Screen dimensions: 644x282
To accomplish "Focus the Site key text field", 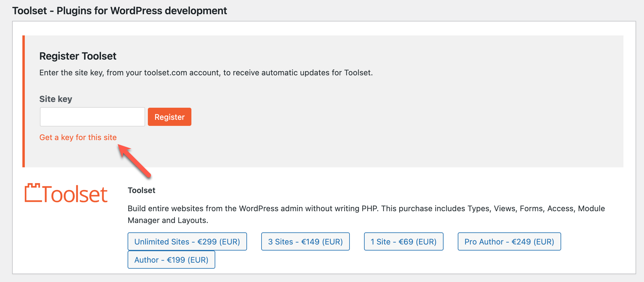I will pos(93,117).
